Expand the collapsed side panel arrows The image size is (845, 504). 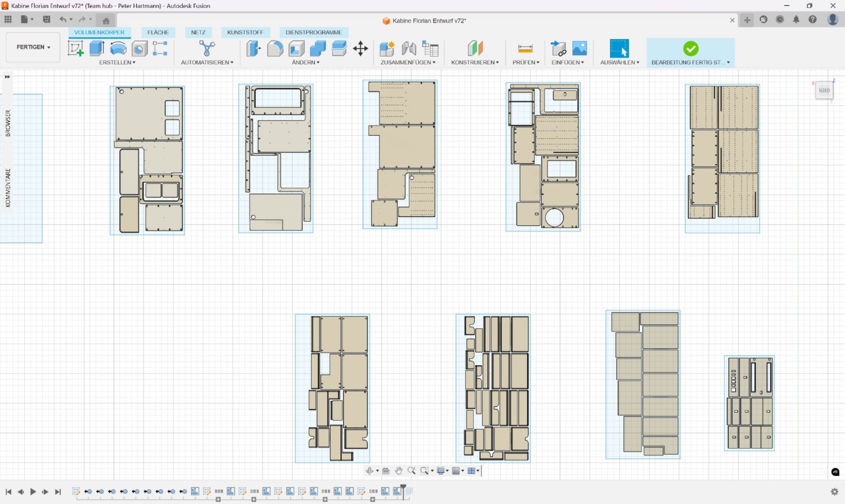tap(7, 77)
